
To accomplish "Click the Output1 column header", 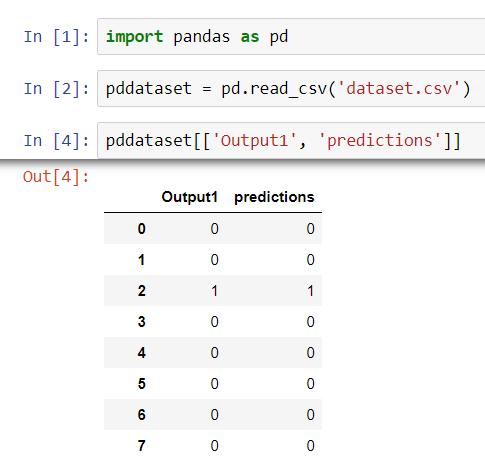I will click(x=190, y=197).
